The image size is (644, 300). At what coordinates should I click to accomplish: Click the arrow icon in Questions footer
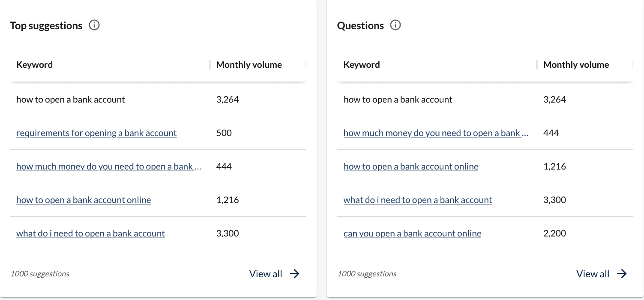(x=622, y=274)
